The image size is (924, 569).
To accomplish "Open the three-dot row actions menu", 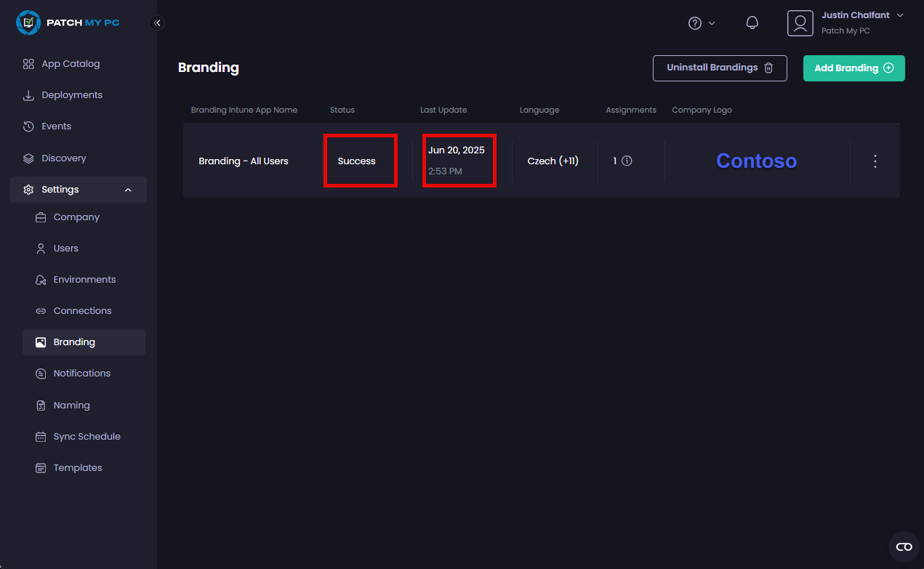I will (x=875, y=161).
